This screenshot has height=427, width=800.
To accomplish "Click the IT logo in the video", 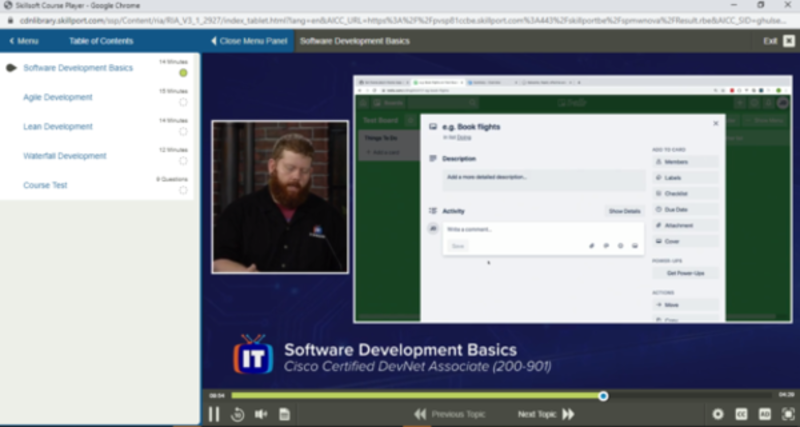I will [253, 354].
